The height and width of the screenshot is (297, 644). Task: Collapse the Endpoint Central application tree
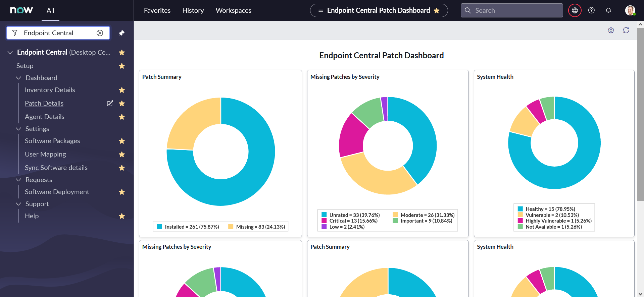point(10,52)
